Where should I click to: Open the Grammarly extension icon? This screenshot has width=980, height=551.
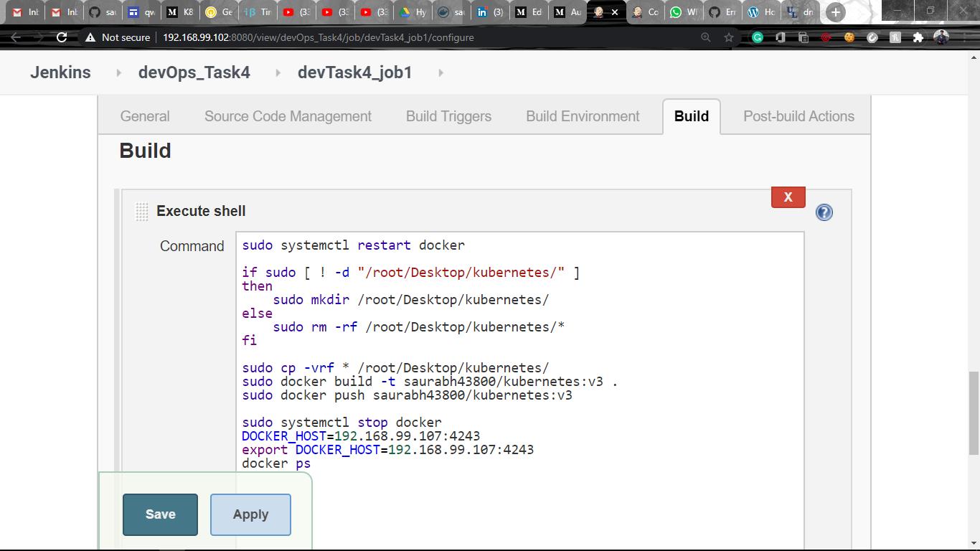pos(757,37)
